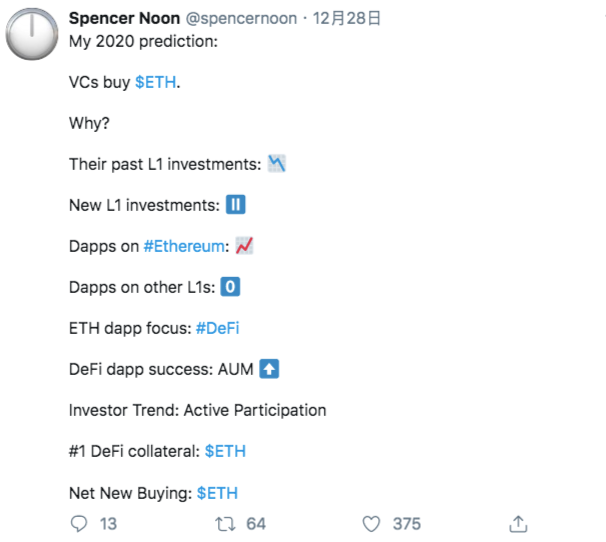Click the 12月28日 tweet date

tap(347, 18)
